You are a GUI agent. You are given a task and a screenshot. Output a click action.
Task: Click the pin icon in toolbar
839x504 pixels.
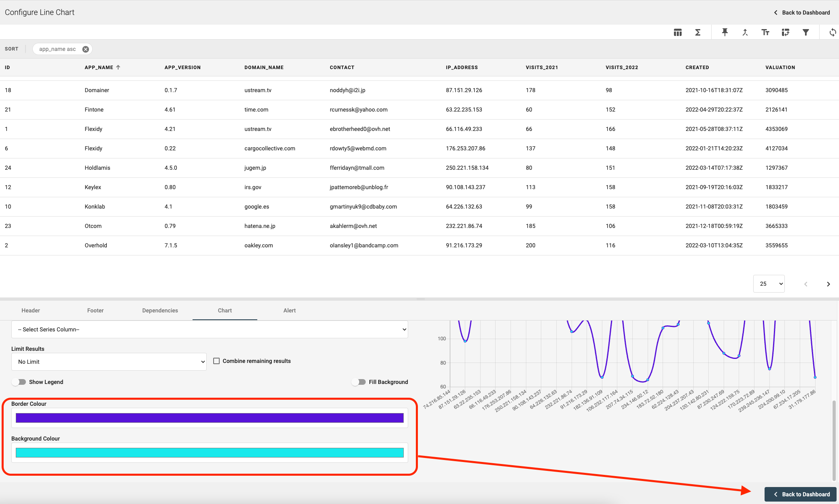coord(725,32)
